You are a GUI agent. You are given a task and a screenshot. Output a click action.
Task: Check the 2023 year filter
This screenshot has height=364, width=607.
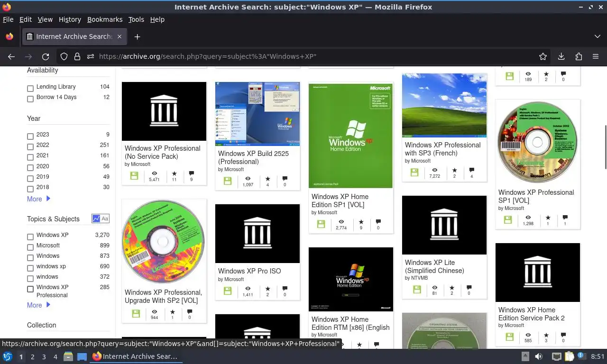click(30, 136)
